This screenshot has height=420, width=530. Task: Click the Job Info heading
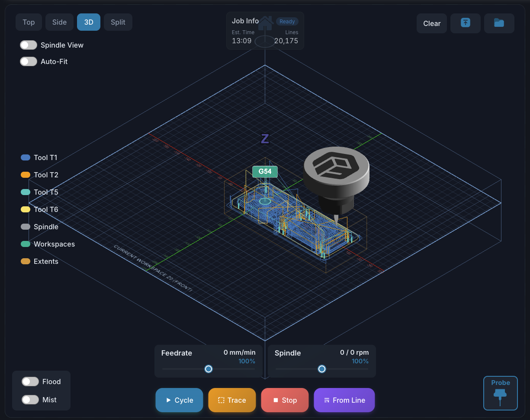pos(245,21)
